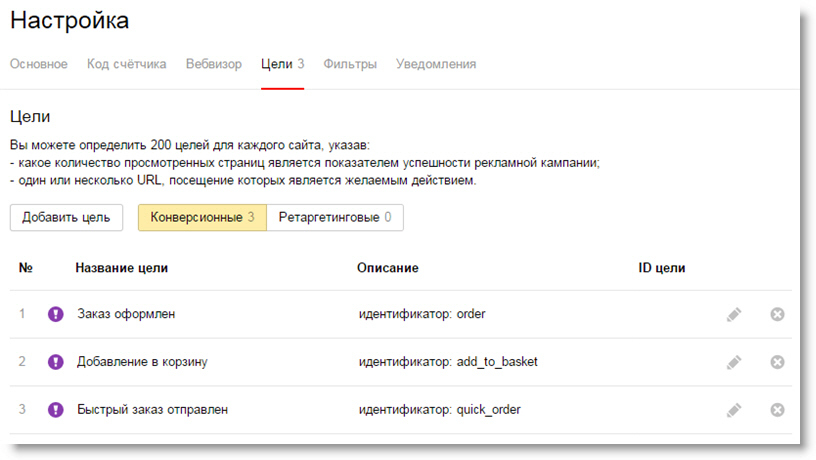
Task: Edit the 'Заказ оформлен' goal with pencil icon
Action: (734, 314)
